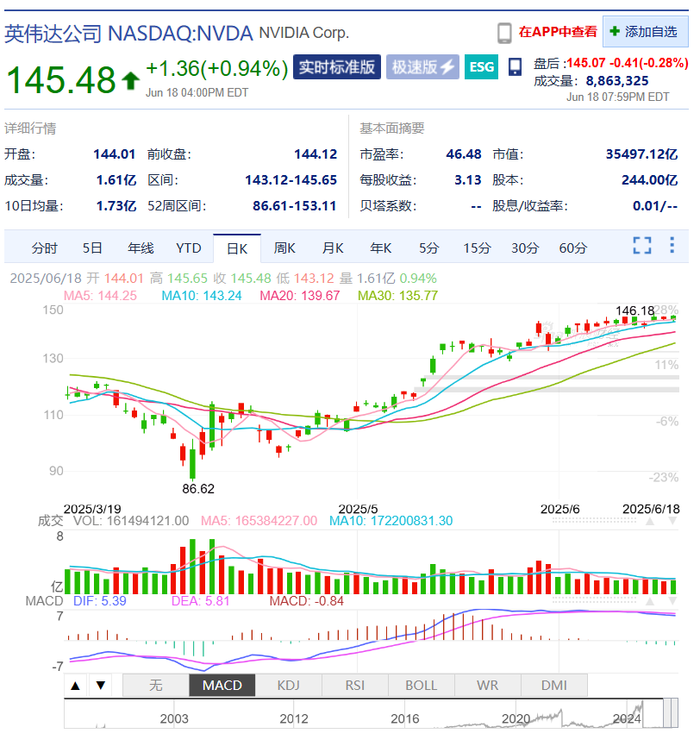Show the 60分 minute chart

pyautogui.click(x=573, y=248)
